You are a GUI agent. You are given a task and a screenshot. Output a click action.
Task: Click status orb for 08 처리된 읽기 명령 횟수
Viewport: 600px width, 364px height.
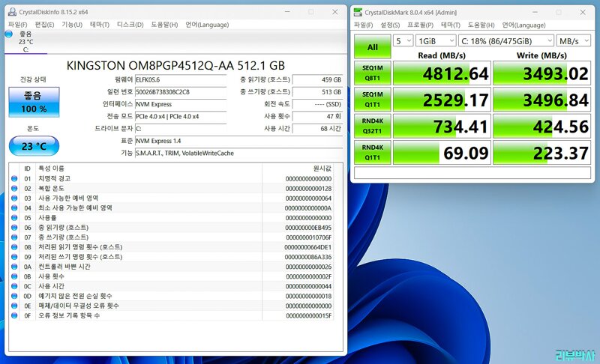point(14,246)
